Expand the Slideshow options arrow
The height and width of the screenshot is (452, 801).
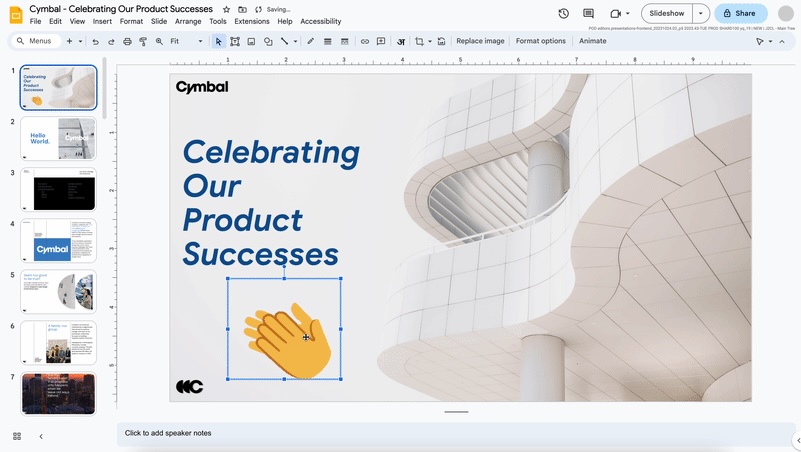[701, 13]
